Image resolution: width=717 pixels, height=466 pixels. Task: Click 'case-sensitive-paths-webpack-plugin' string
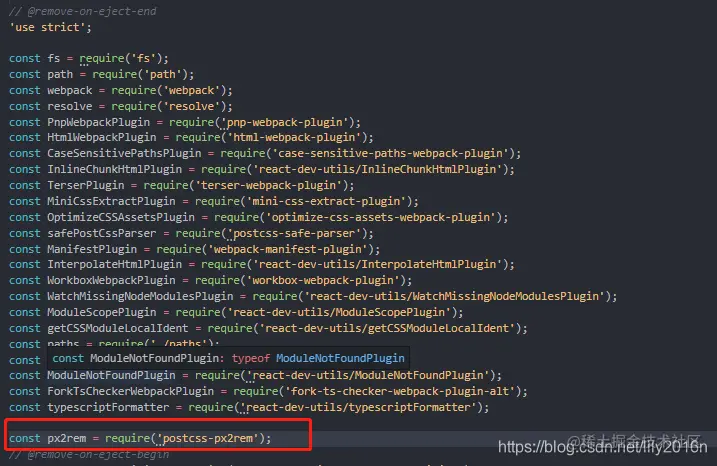[x=393, y=153]
